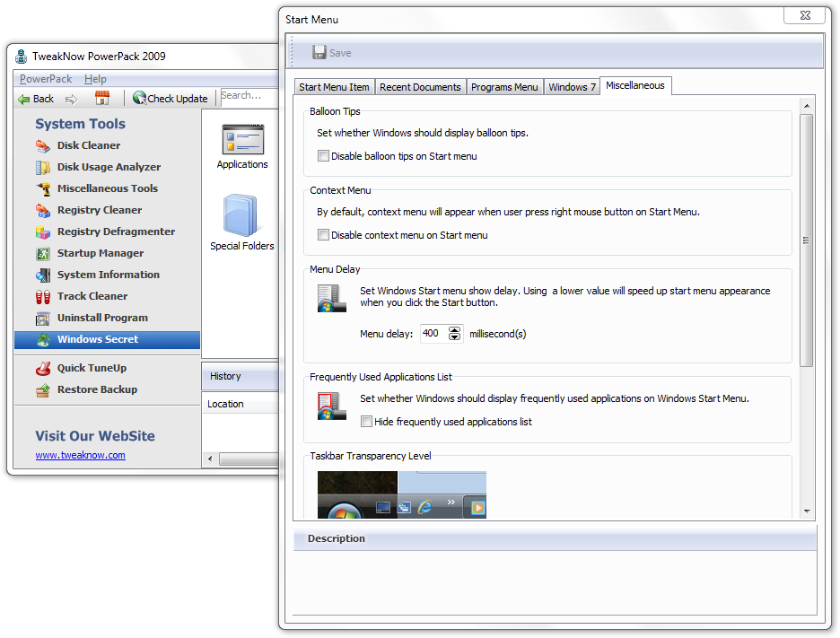This screenshot has height=638, width=840.
Task: Click the Windows Secret palm tree icon
Action: coord(43,339)
